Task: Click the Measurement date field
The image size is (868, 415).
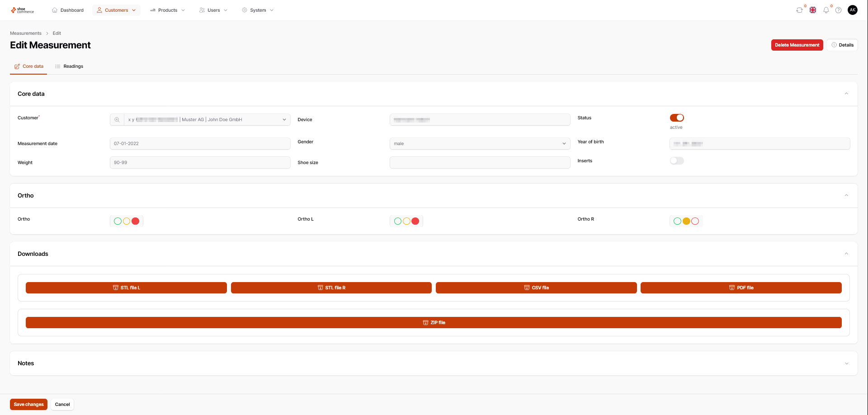Action: click(200, 144)
